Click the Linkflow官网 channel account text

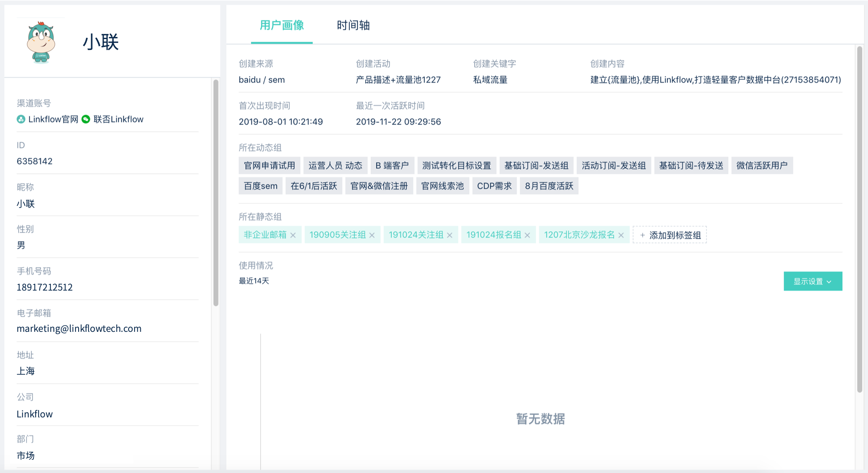[53, 119]
